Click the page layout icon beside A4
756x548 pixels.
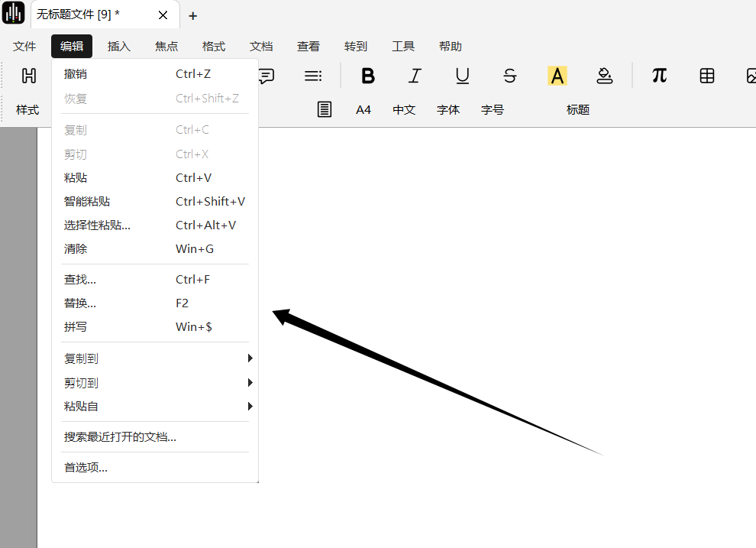pos(325,109)
